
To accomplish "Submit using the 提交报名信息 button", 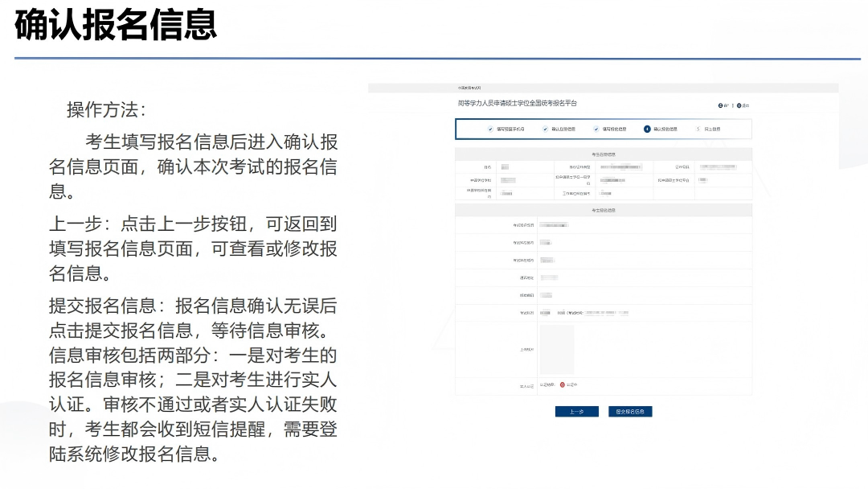I will click(x=630, y=412).
